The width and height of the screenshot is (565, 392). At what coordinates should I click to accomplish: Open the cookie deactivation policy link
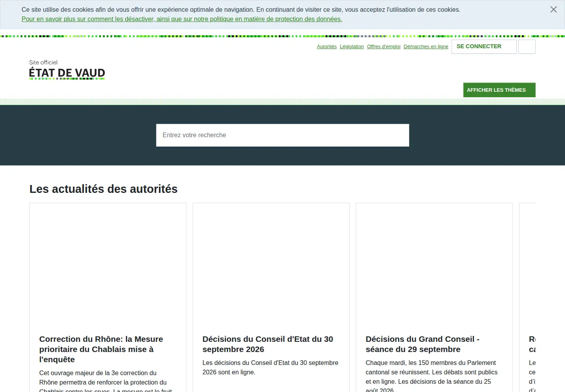(182, 19)
